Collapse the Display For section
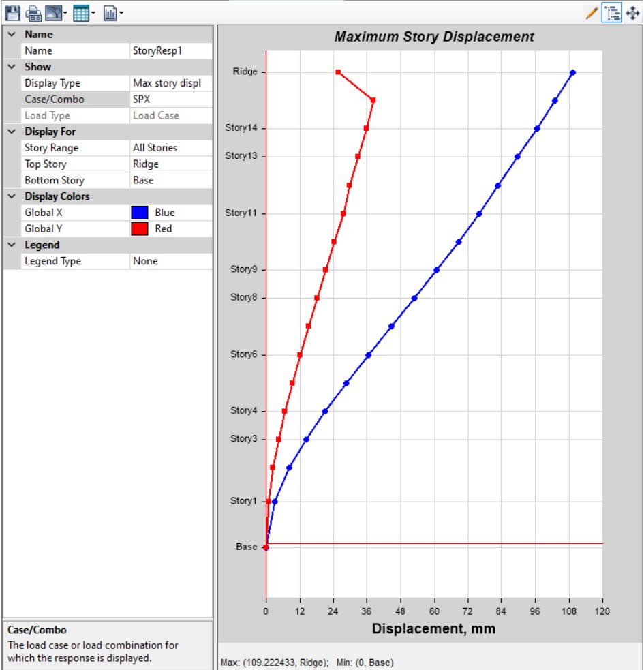This screenshot has width=644, height=670. [12, 132]
